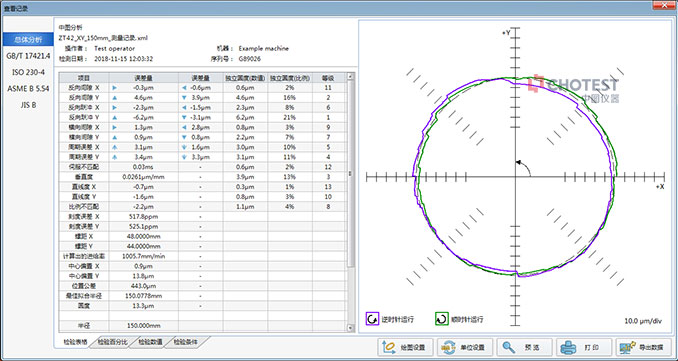The image size is (678, 361).
Task: Switch to the second bottom tab
Action: (112, 342)
